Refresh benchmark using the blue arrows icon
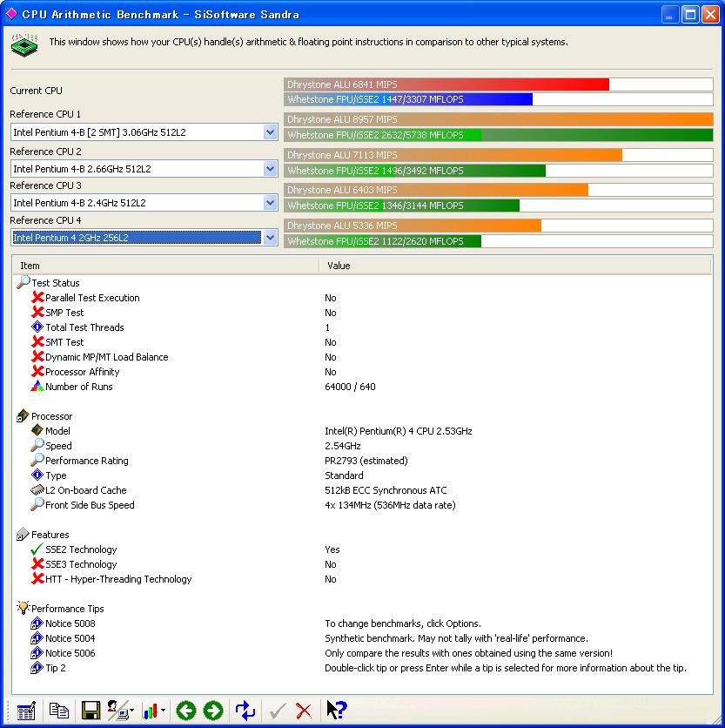Image resolution: width=725 pixels, height=728 pixels. tap(245, 711)
